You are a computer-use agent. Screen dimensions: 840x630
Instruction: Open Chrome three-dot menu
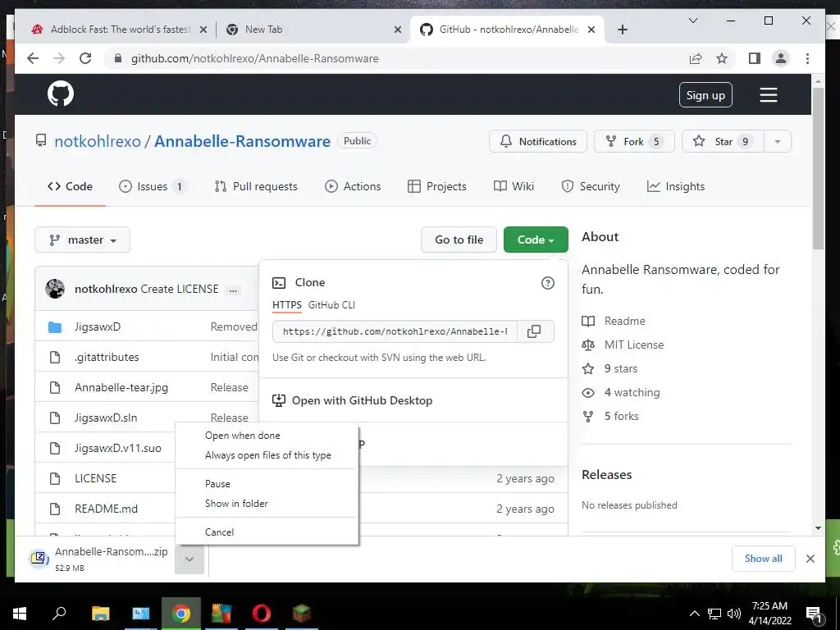tap(807, 58)
